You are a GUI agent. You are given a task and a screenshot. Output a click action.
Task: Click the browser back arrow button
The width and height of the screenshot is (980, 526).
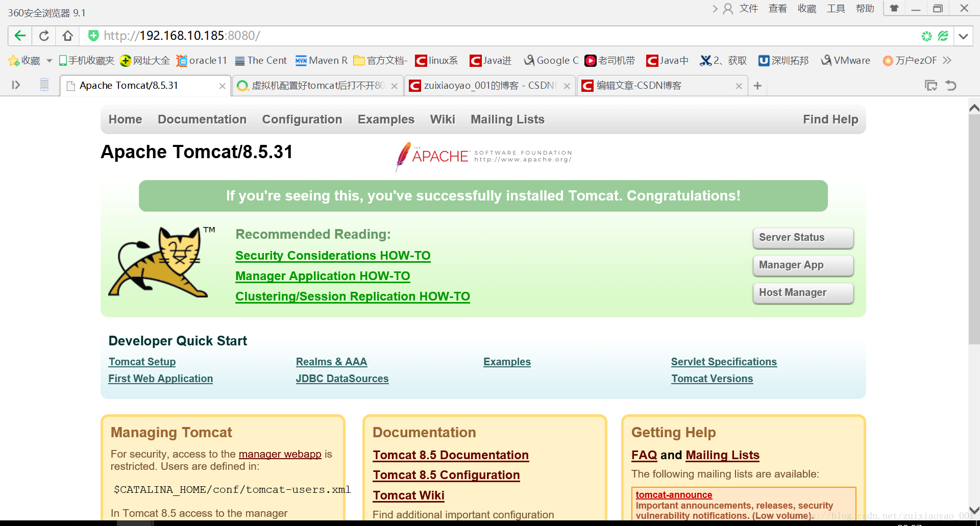tap(20, 36)
